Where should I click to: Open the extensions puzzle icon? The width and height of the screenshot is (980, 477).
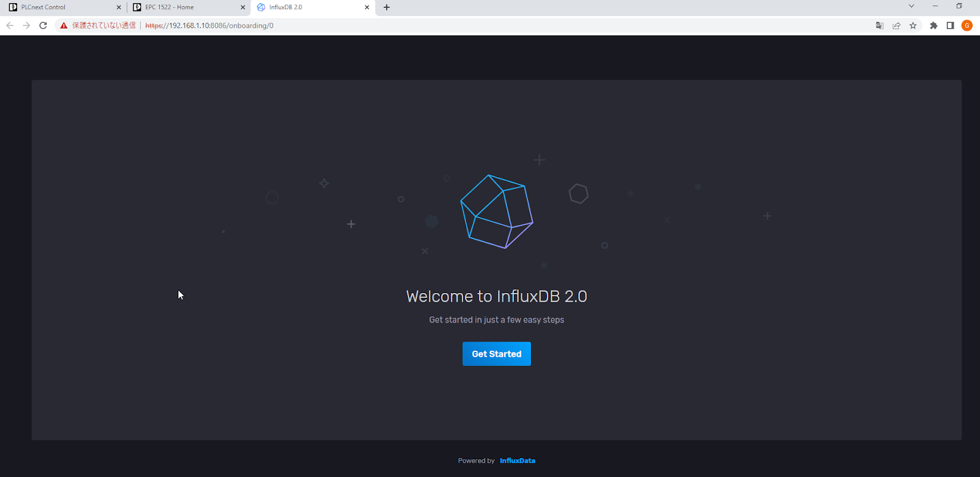click(x=933, y=26)
